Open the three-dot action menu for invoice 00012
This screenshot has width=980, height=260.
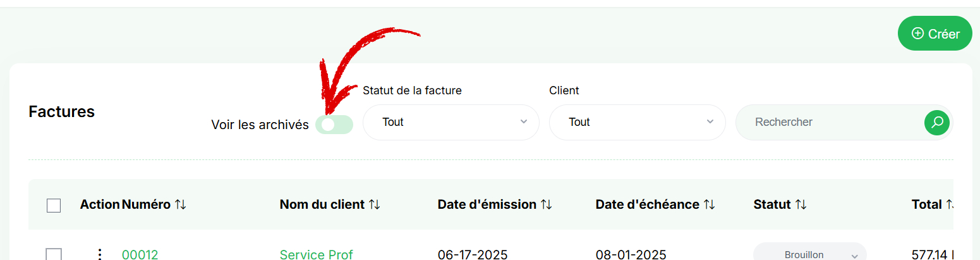99,254
